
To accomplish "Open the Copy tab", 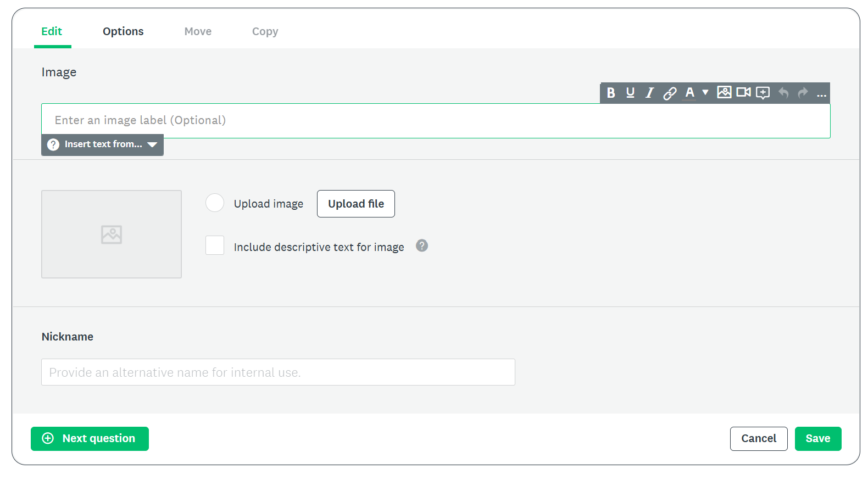I will tap(265, 31).
